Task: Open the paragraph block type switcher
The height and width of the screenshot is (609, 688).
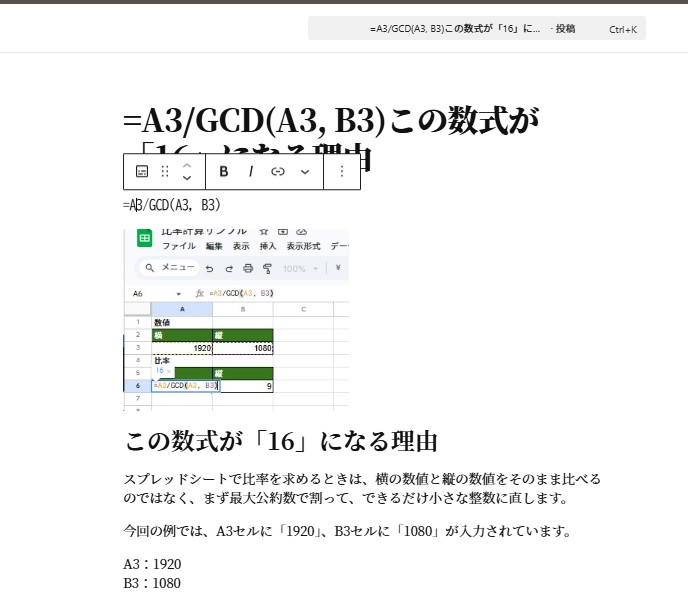Action: click(142, 172)
